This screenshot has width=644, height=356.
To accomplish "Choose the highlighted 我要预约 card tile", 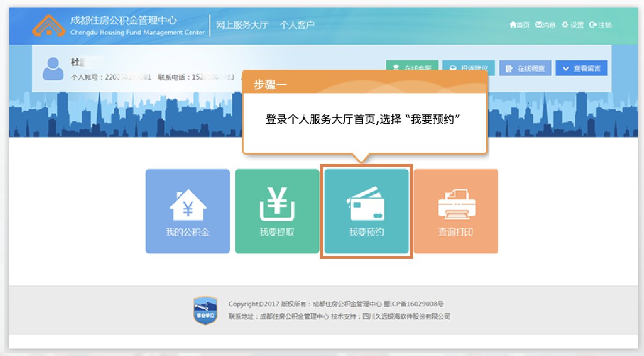I will [x=367, y=211].
